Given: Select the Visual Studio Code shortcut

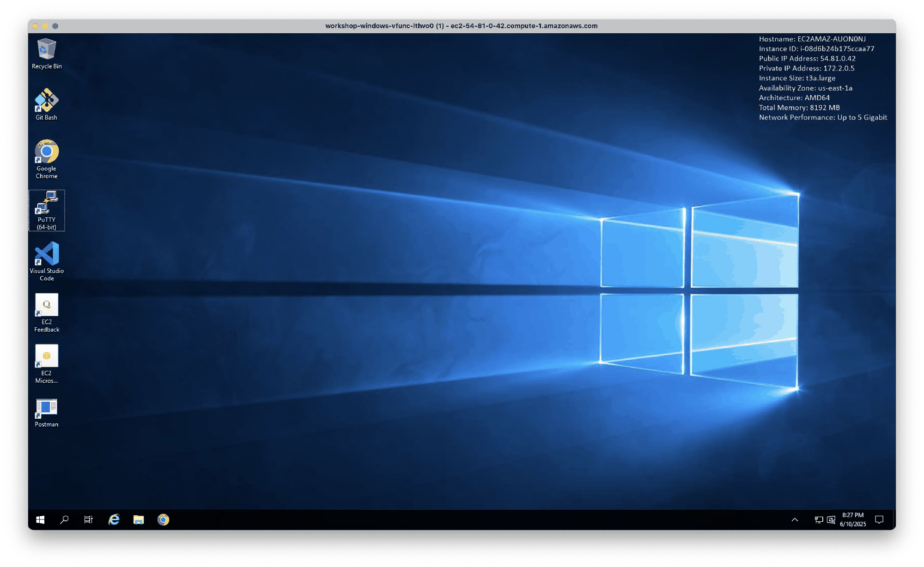Looking at the screenshot, I should 47,261.
